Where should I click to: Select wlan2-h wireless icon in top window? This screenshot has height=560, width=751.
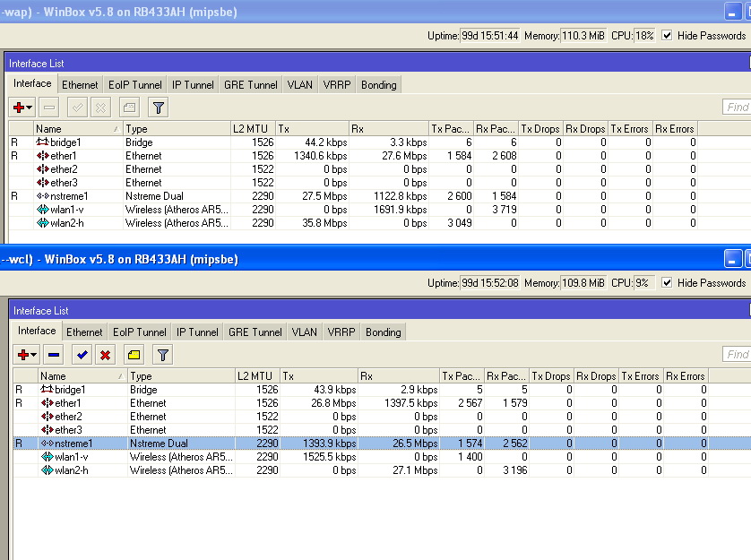point(43,223)
